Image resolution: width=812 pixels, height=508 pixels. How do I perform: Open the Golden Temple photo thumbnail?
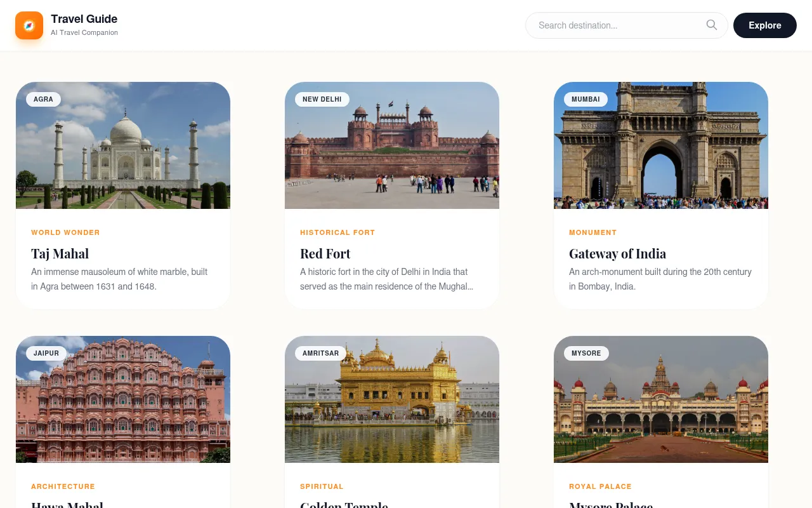(392, 399)
